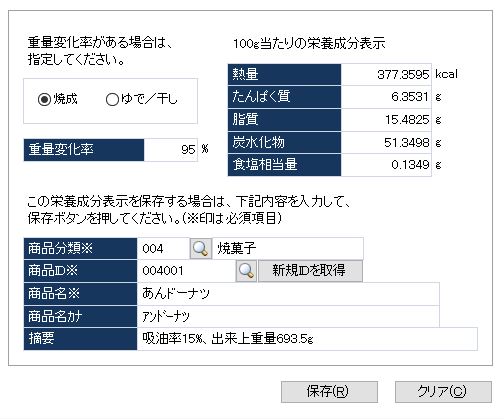
Task: Click the 摘要 label
Action: (81, 339)
